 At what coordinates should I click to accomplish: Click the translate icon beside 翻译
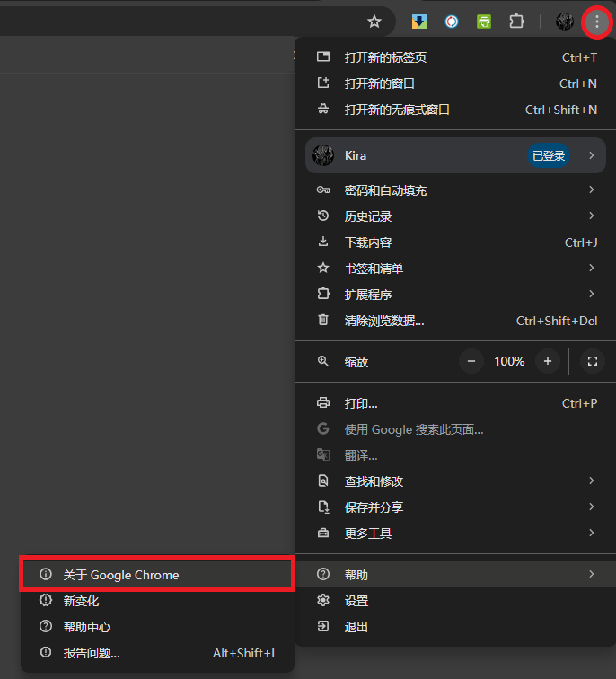pos(323,454)
